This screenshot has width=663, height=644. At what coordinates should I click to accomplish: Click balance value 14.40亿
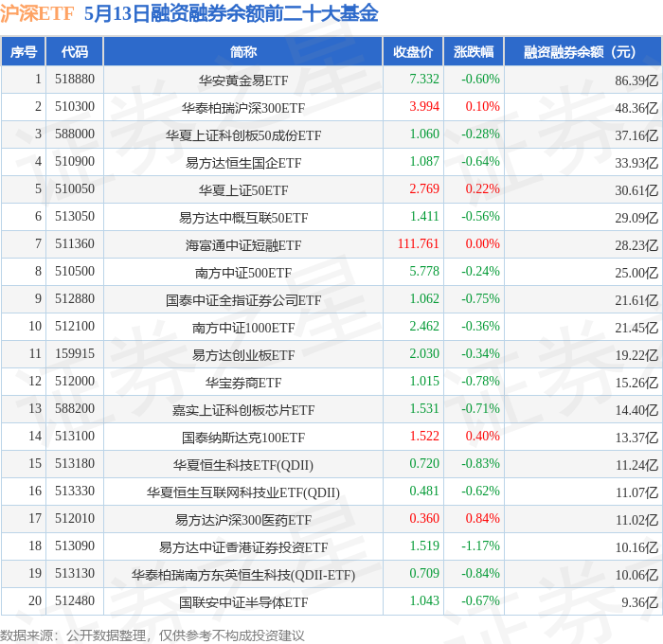click(x=636, y=410)
